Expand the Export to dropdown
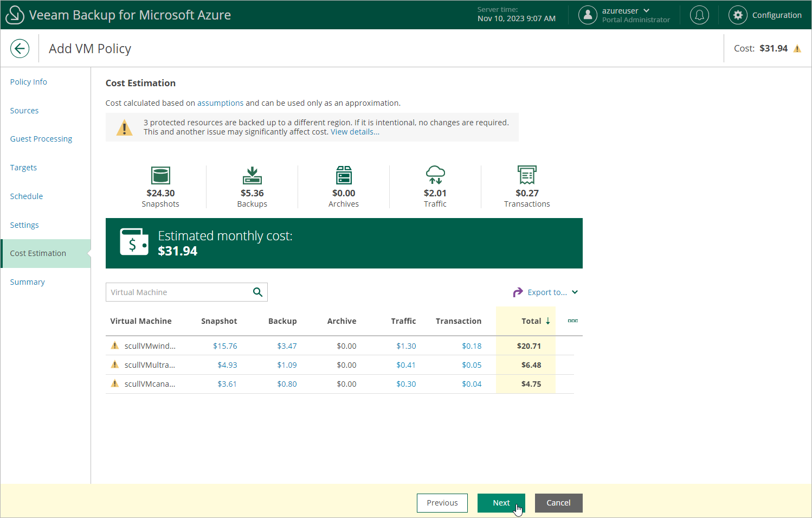The image size is (812, 518). click(575, 292)
